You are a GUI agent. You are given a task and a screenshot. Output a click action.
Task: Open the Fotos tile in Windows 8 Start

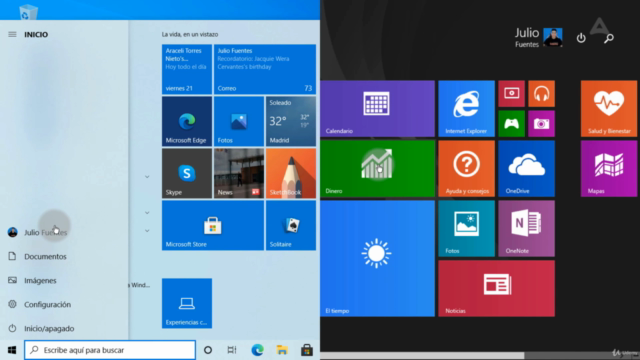pos(467,228)
